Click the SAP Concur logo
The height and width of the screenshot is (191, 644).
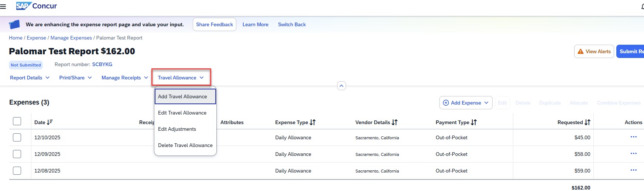[37, 6]
